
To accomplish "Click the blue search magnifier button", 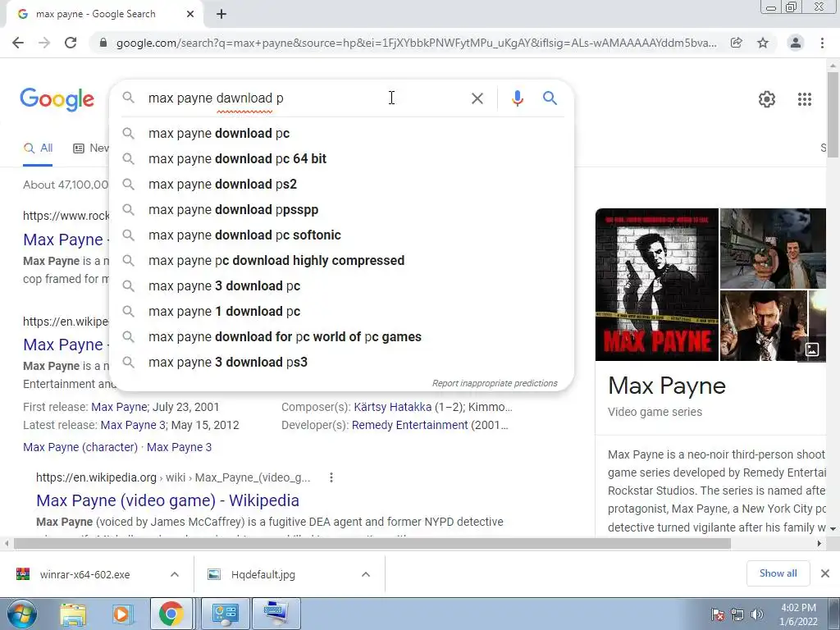I will tap(550, 98).
